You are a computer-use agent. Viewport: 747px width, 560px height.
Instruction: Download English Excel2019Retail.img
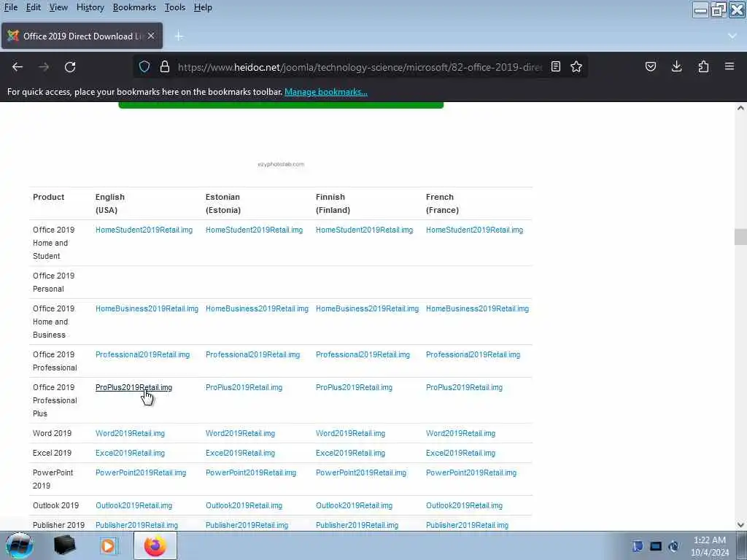click(x=130, y=454)
